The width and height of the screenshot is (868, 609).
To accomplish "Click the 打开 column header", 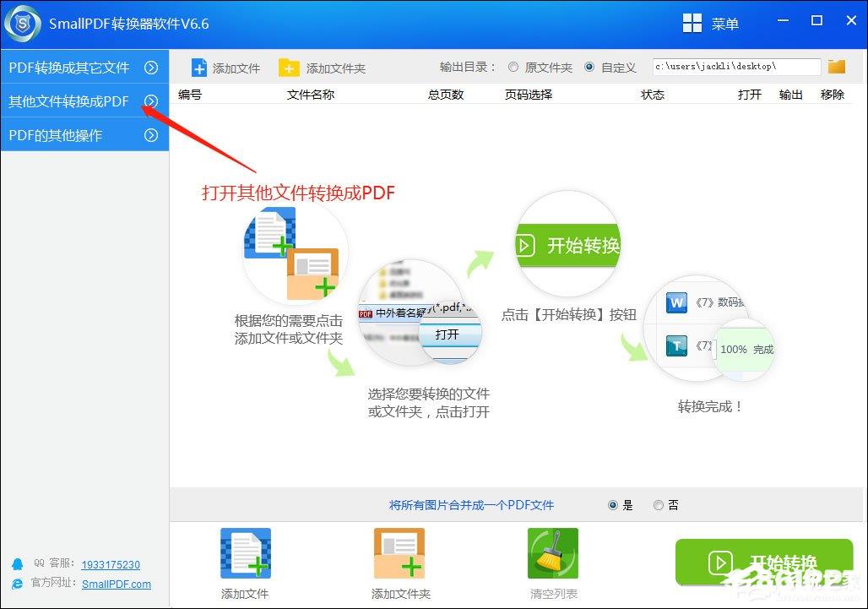I will tap(750, 95).
